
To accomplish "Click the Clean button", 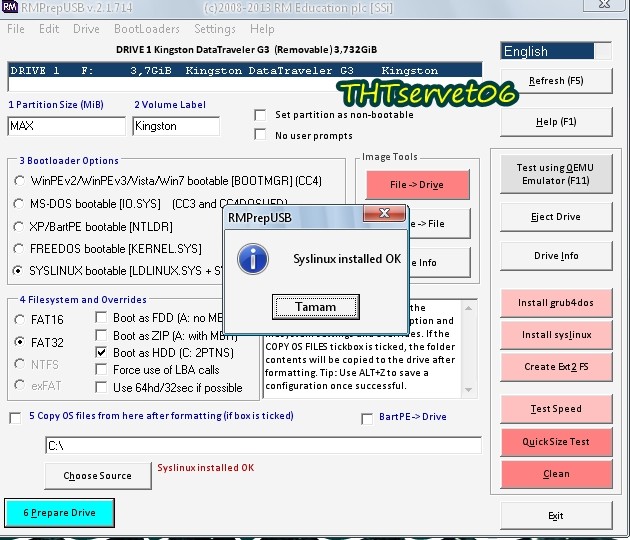I will pyautogui.click(x=556, y=474).
